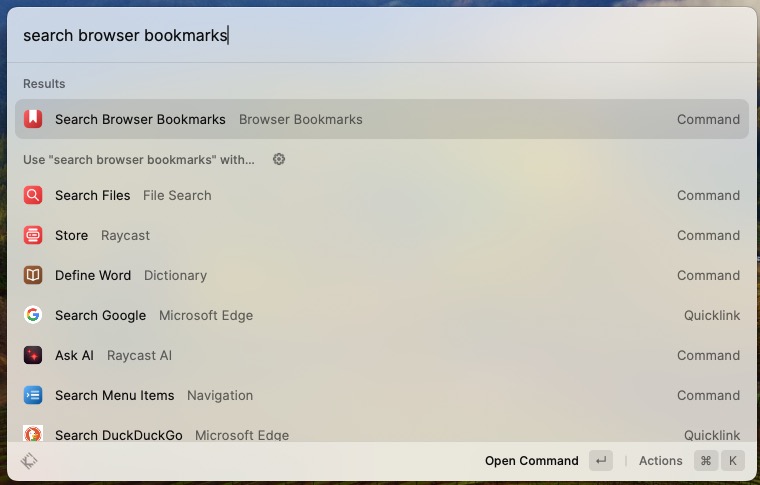This screenshot has width=760, height=485.
Task: Click the Search Files magnifier icon
Action: coord(33,195)
